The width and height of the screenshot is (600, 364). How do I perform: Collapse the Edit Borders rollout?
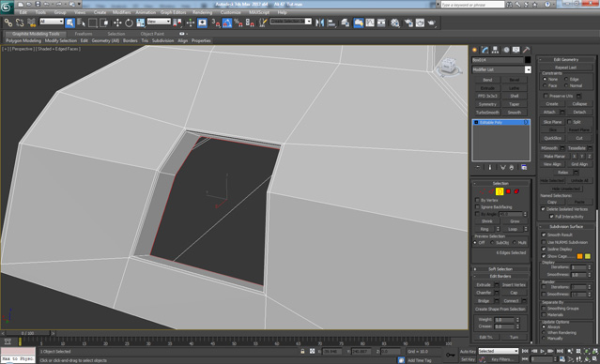[500, 276]
